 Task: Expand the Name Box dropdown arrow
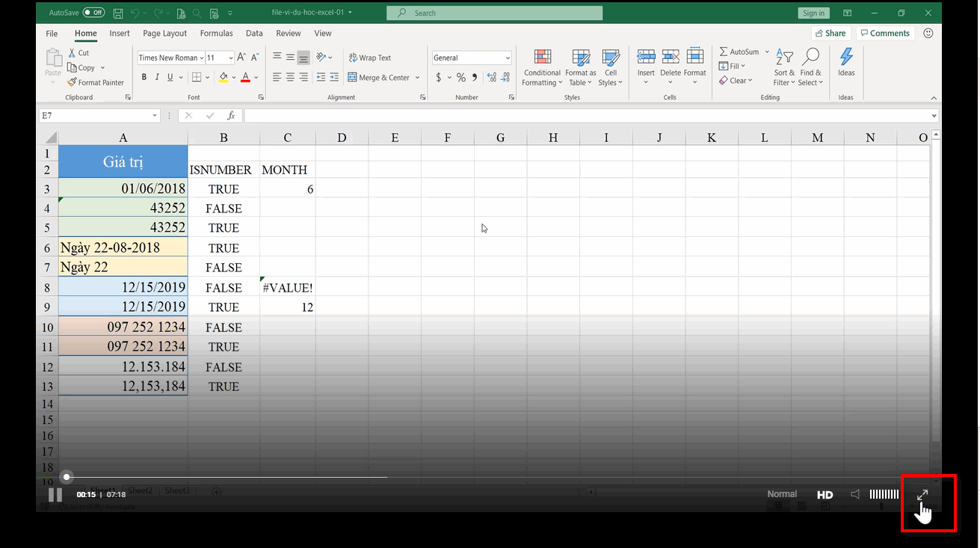click(x=155, y=116)
